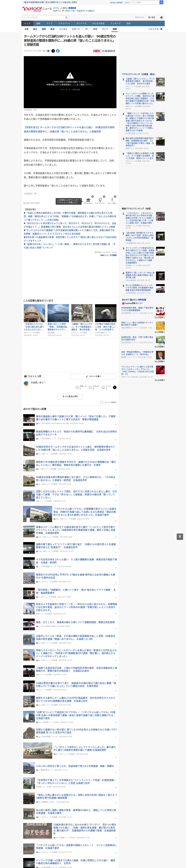Open the 地域 category
The width and height of the screenshot is (186, 868).
click(x=114, y=29)
